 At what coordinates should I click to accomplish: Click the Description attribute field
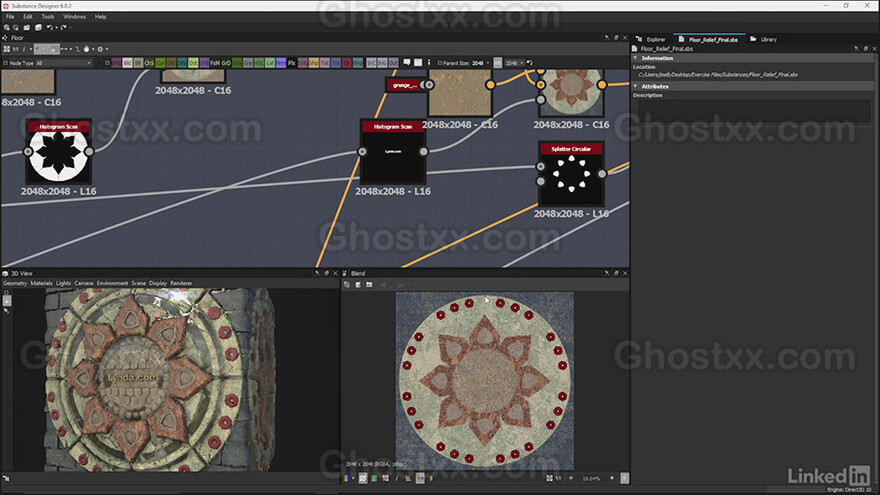(x=754, y=111)
